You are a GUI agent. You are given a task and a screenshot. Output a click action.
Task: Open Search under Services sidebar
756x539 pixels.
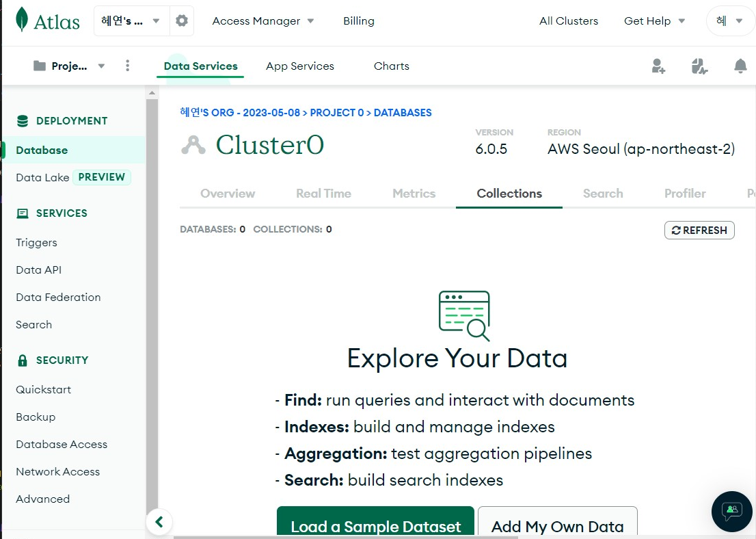33,325
